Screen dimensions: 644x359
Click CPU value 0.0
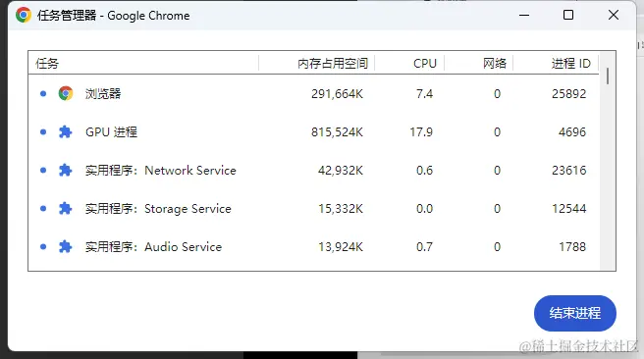point(424,209)
